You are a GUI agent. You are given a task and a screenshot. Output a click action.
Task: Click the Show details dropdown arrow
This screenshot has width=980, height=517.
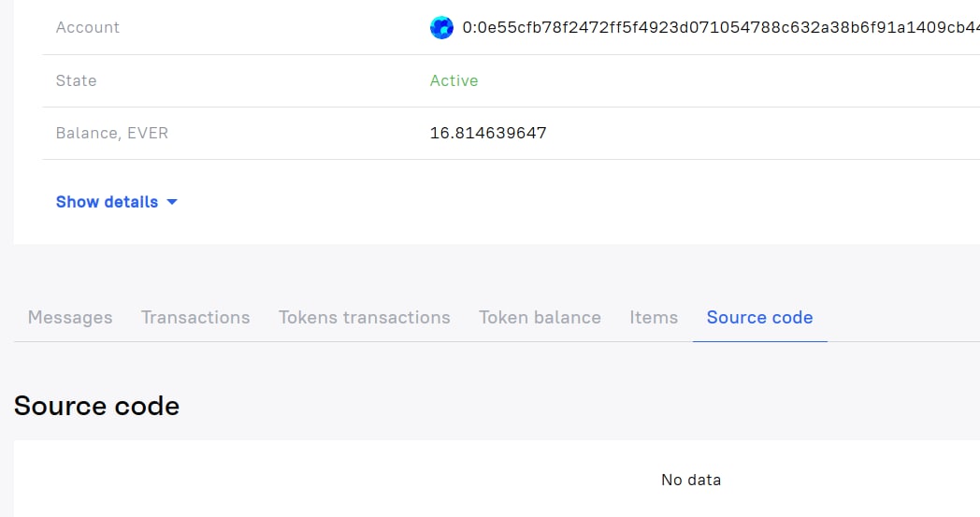[172, 202]
